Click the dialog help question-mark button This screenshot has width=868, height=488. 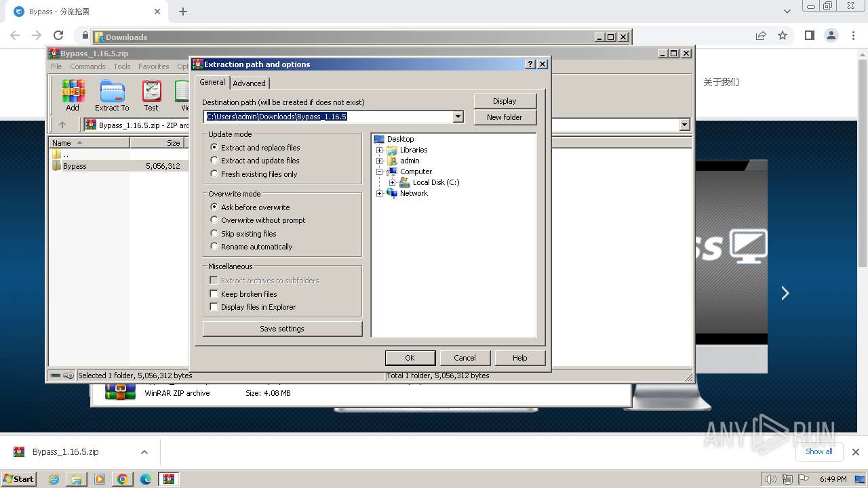point(530,64)
